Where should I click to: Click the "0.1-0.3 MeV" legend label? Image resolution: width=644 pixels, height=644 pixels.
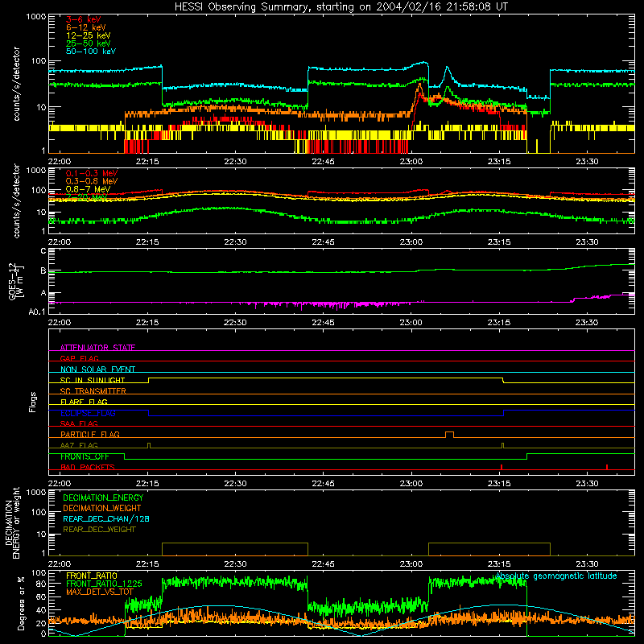(92, 173)
